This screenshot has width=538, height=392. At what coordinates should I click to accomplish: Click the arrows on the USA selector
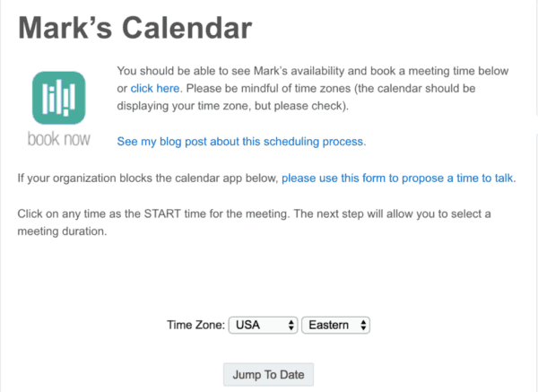tap(291, 325)
